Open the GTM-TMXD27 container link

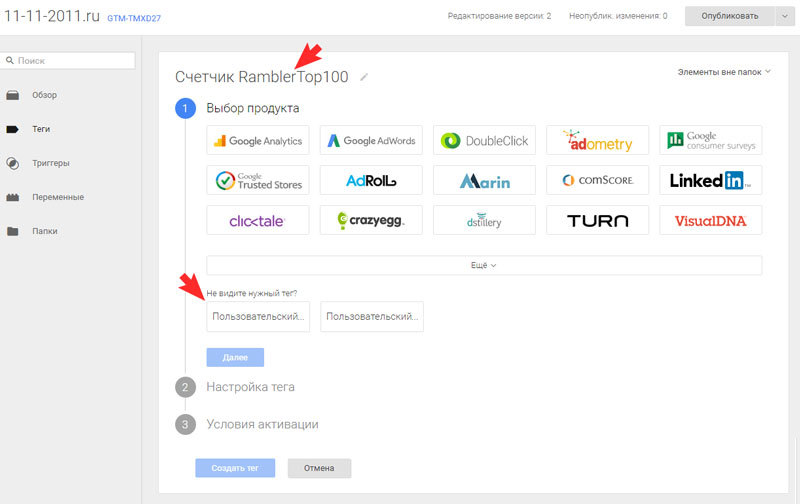134,18
